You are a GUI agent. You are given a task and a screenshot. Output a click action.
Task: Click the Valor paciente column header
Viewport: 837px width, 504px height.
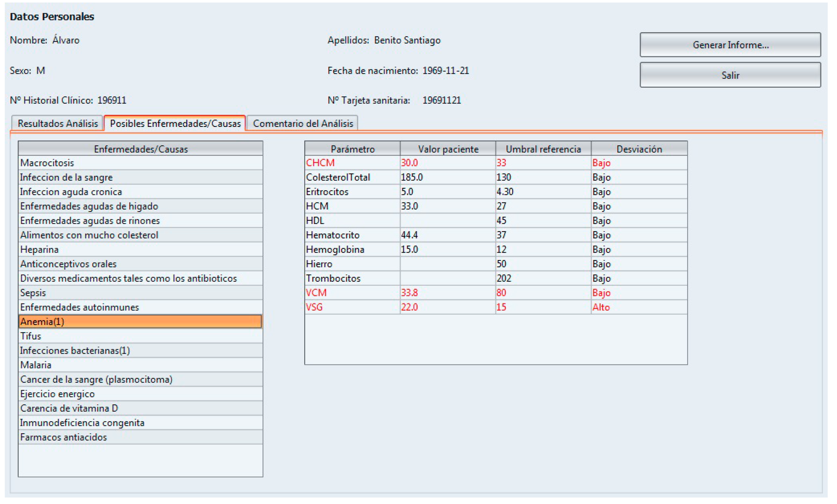coord(448,149)
